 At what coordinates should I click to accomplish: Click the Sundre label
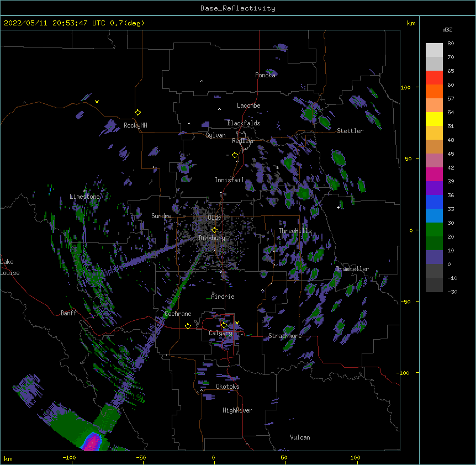[x=161, y=216]
